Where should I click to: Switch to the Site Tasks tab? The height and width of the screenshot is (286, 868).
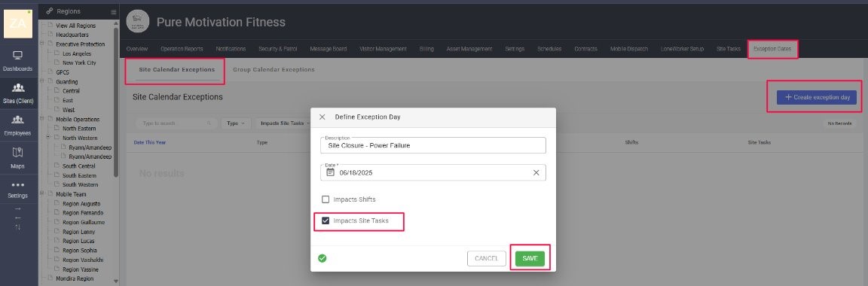point(729,49)
